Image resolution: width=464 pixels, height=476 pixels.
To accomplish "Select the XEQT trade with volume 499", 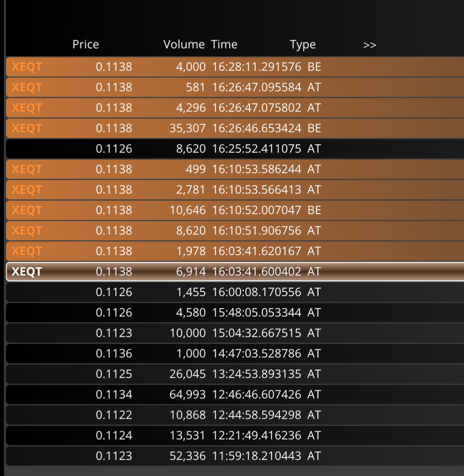I will coord(235,169).
